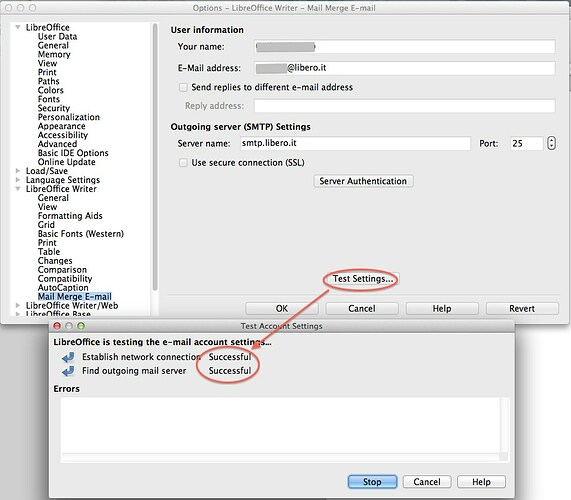Click inside the Errors list box
The image size is (571, 500).
point(280,425)
